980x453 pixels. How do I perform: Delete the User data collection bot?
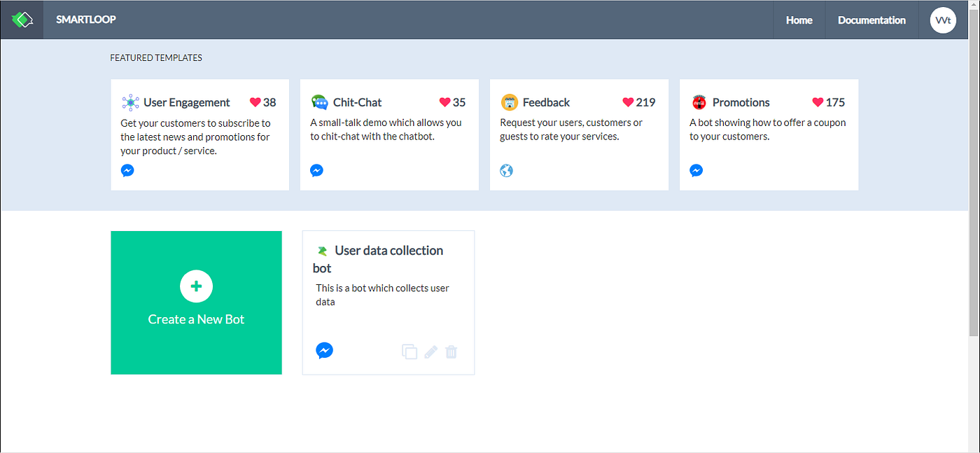451,351
